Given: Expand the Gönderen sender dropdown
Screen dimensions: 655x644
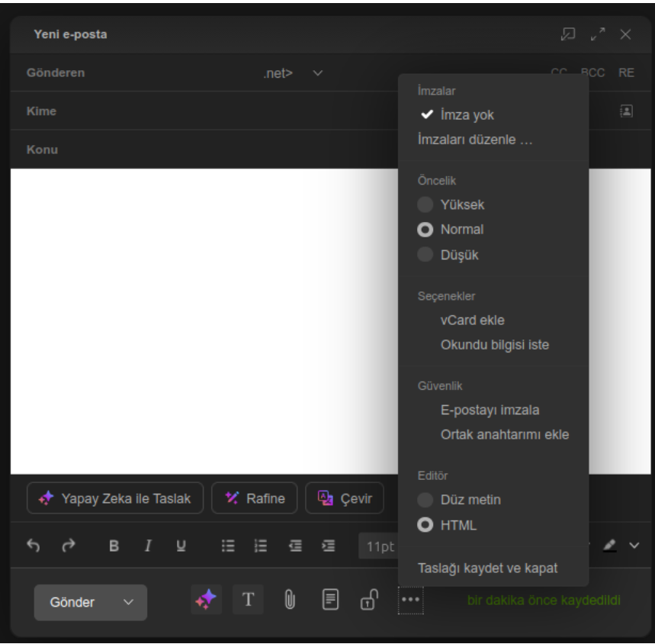Looking at the screenshot, I should click(x=318, y=73).
